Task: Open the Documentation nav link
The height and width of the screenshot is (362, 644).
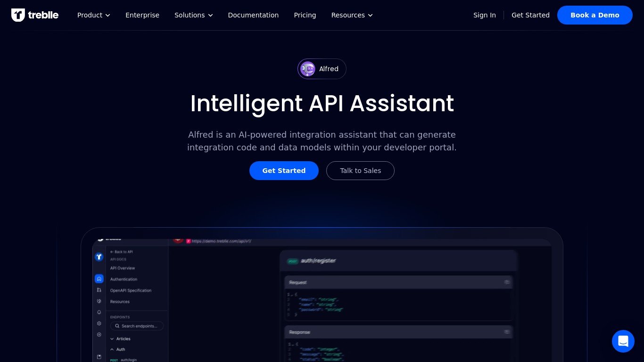Action: (x=253, y=15)
